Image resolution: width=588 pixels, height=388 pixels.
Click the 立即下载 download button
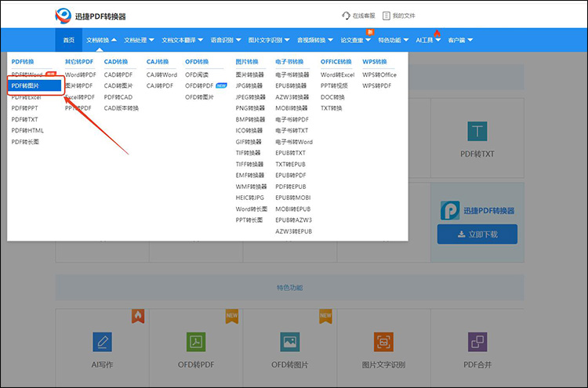(477, 234)
